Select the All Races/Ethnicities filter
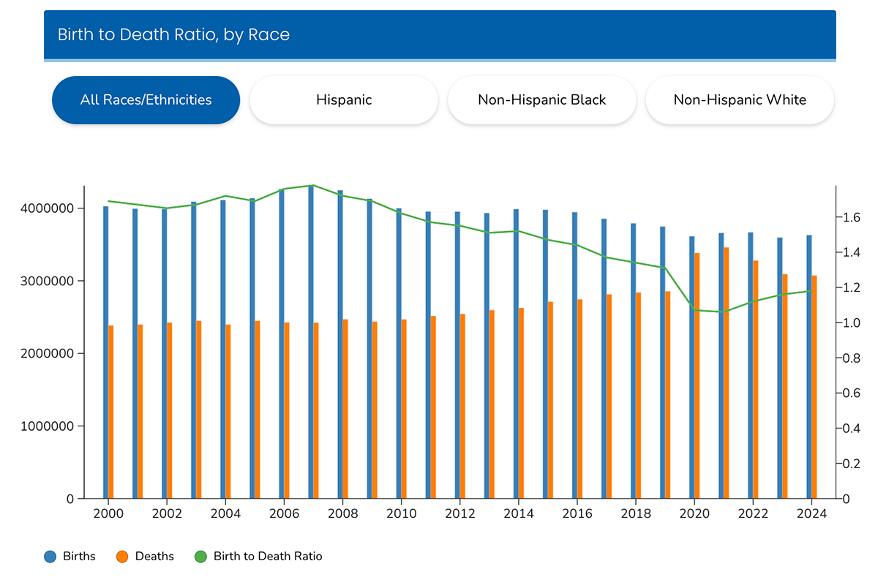The width and height of the screenshot is (878, 588). 146,100
